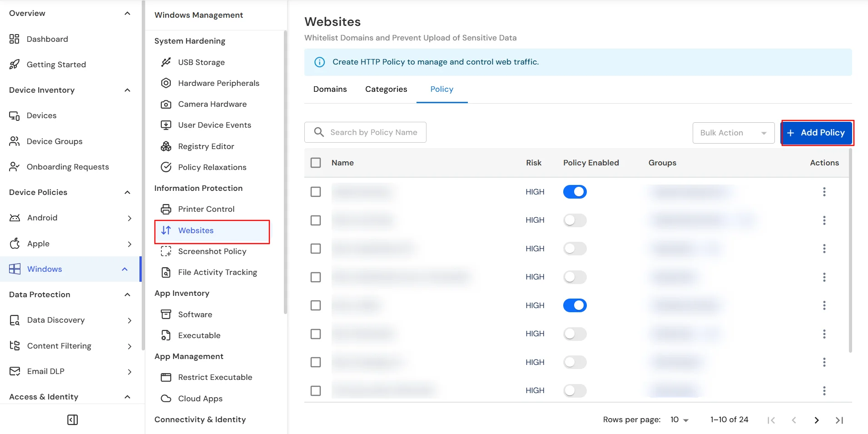Click the Search by Policy Name field
The height and width of the screenshot is (434, 868).
pyautogui.click(x=372, y=132)
